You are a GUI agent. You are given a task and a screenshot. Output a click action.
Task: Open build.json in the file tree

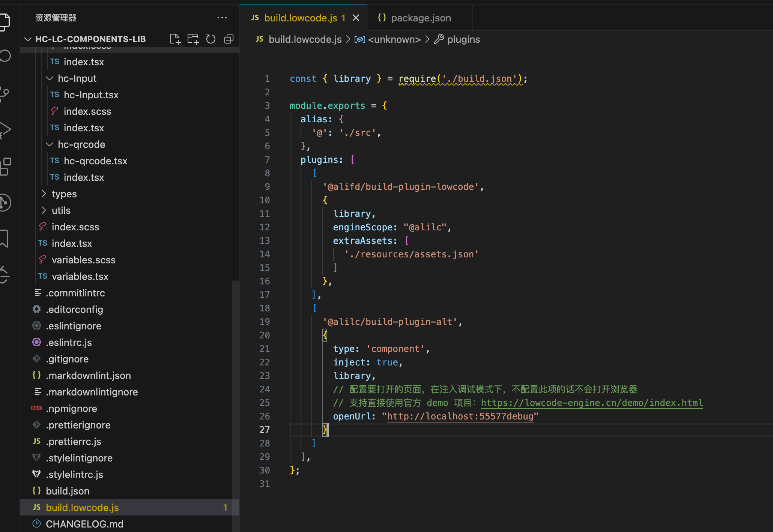(x=68, y=491)
